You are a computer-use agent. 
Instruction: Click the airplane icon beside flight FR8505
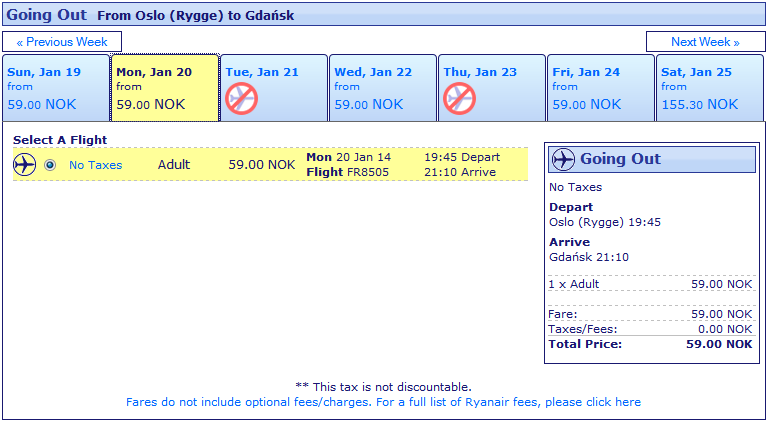[x=24, y=165]
